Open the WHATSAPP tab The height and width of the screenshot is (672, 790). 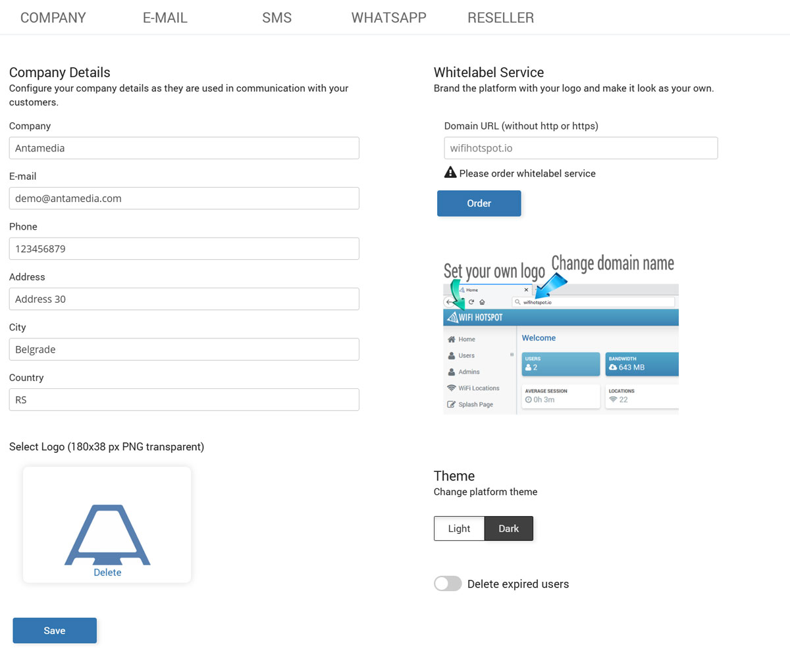(388, 18)
